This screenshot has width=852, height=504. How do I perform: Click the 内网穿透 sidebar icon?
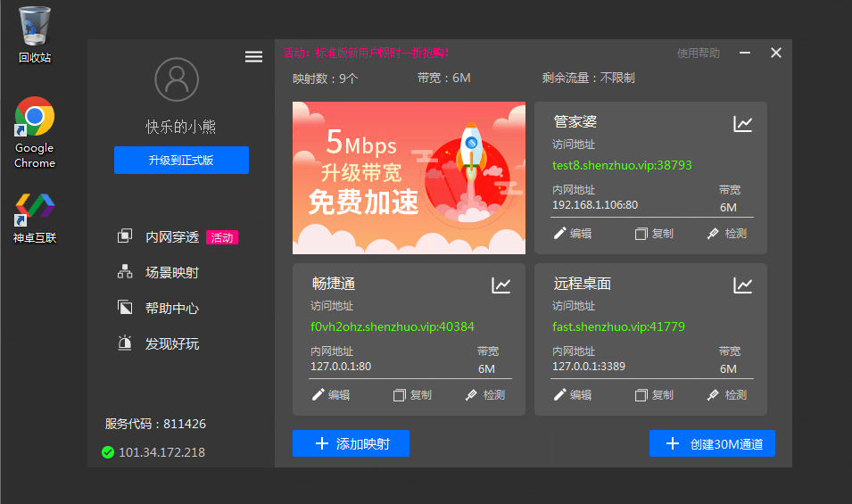click(125, 235)
